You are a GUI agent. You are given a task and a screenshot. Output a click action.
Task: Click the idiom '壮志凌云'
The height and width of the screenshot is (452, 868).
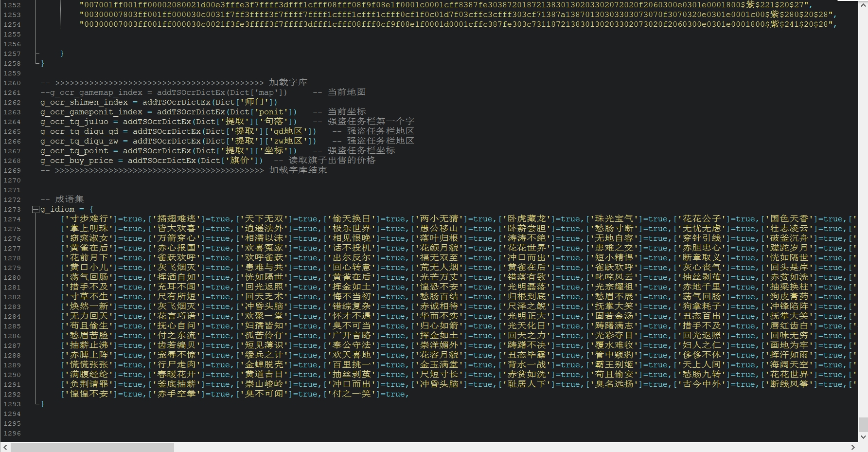click(789, 229)
